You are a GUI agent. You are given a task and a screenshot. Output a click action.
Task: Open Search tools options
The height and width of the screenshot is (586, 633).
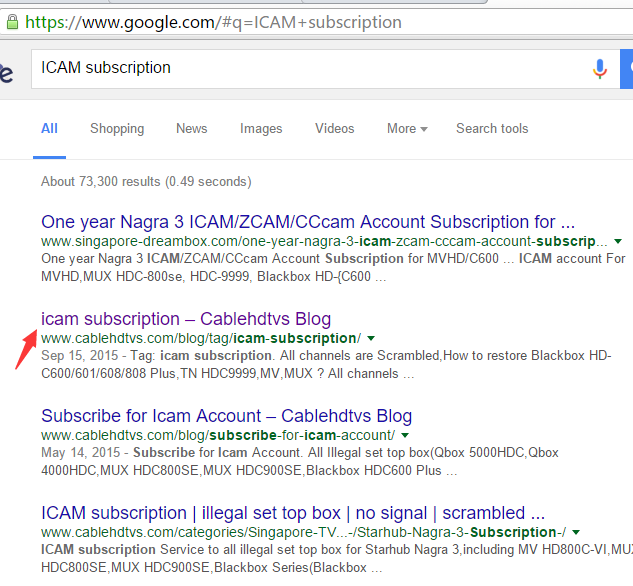point(492,128)
